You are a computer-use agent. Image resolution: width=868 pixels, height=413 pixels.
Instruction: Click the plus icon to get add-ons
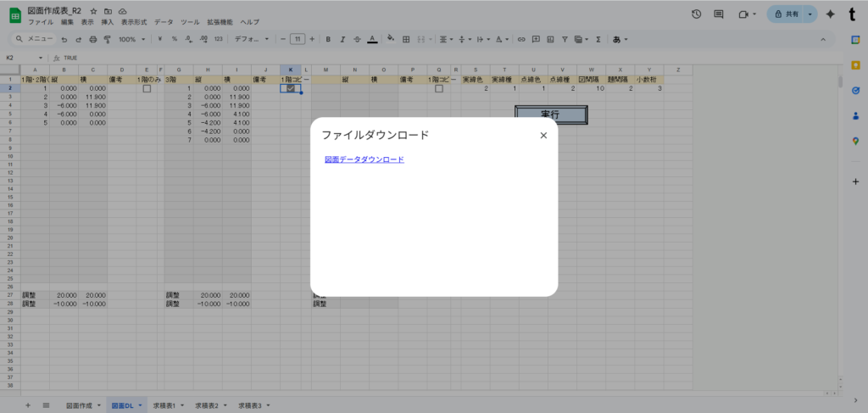coord(855,181)
